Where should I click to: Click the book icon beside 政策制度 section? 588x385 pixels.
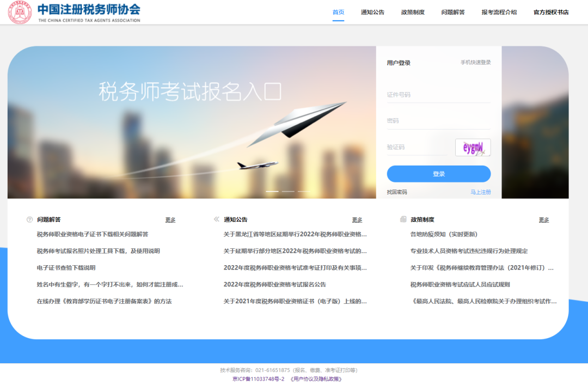point(403,219)
